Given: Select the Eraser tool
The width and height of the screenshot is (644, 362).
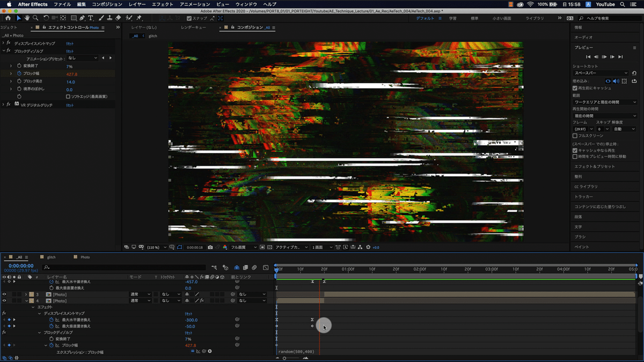Looking at the screenshot, I should (119, 18).
